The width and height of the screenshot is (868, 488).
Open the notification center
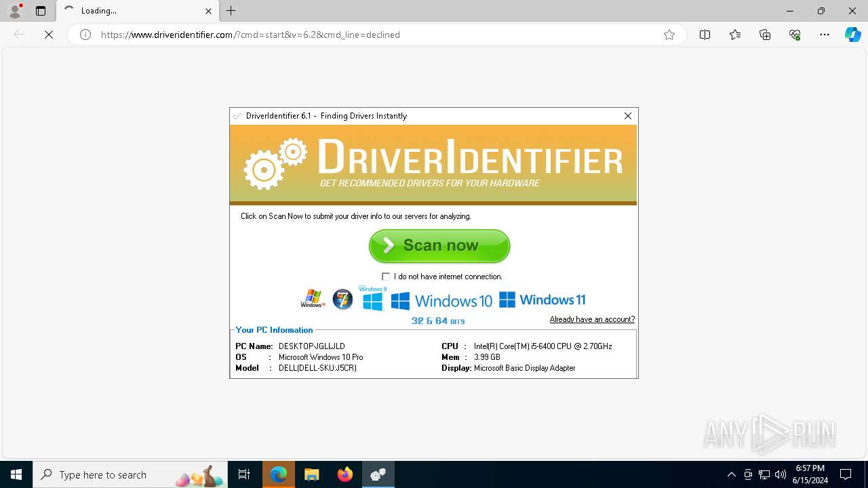(x=846, y=474)
